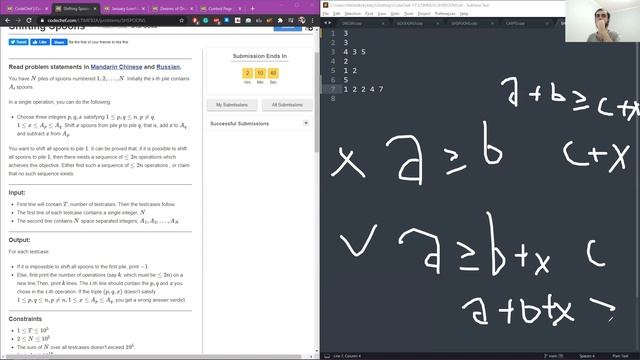Open the Edit menu in Sublime Text
640x360 pixels.
coord(336,13)
